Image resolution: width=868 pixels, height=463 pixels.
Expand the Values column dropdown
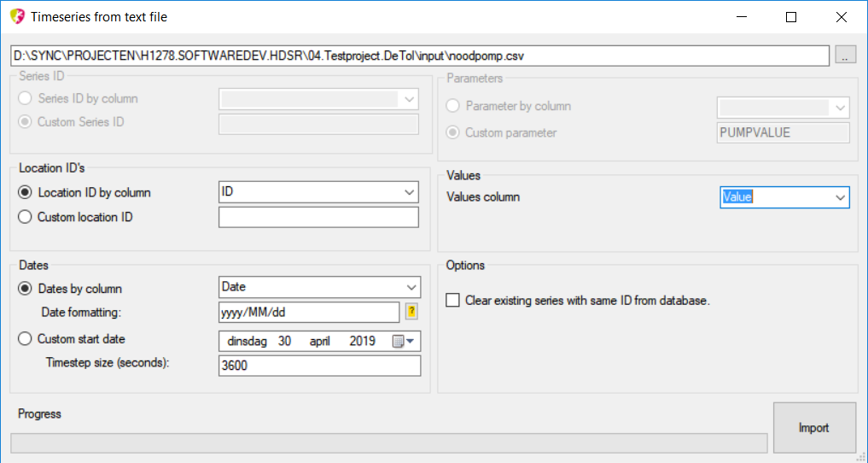839,197
